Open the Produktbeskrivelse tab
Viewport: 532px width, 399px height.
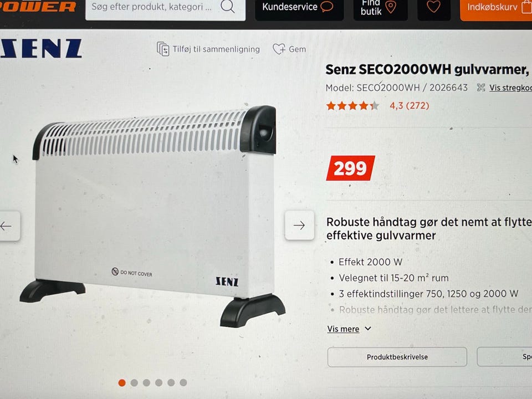[x=397, y=357]
